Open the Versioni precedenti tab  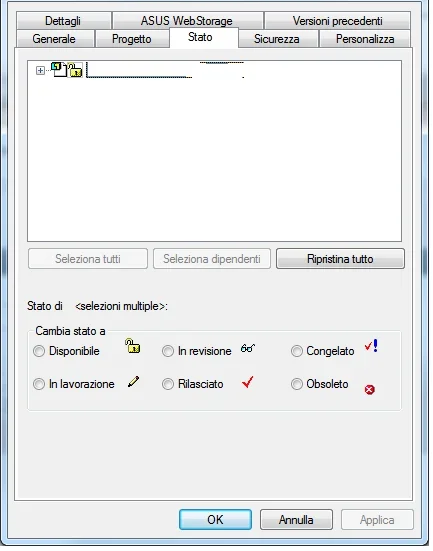[337, 21]
